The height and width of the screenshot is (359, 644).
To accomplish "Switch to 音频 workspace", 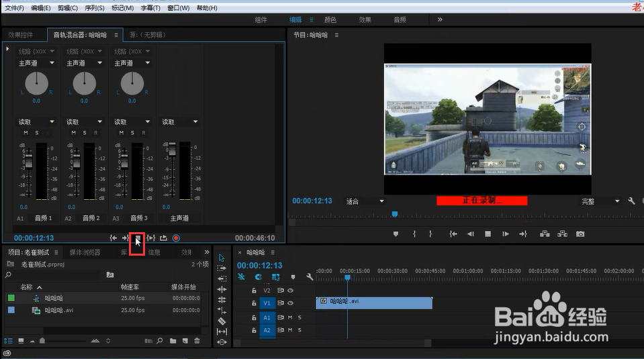I will (x=400, y=19).
